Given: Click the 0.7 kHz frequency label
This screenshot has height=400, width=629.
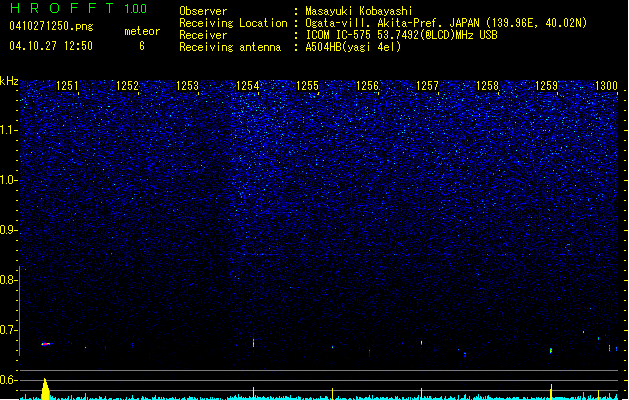Looking at the screenshot, I should point(8,330).
